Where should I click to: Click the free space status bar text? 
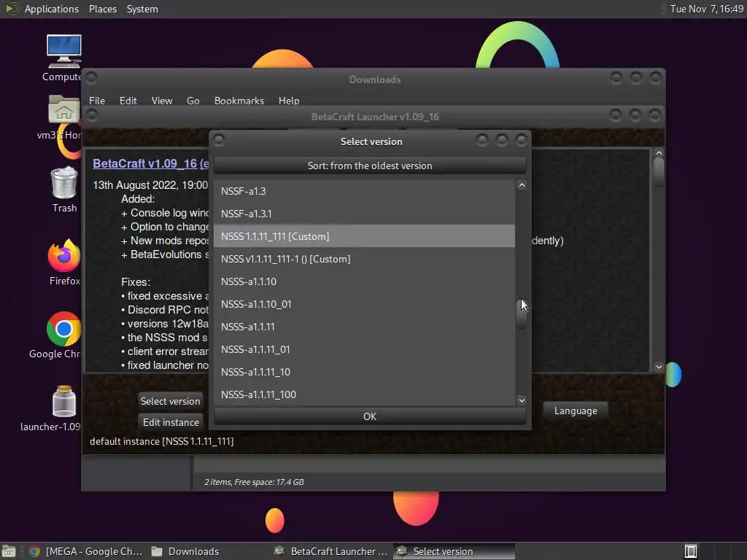coord(254,482)
